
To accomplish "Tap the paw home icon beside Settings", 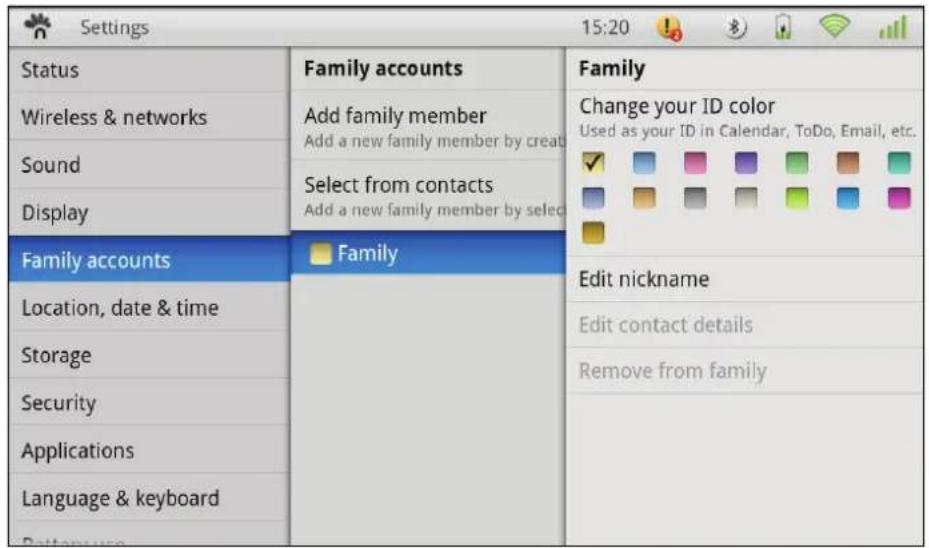I will pyautogui.click(x=38, y=27).
